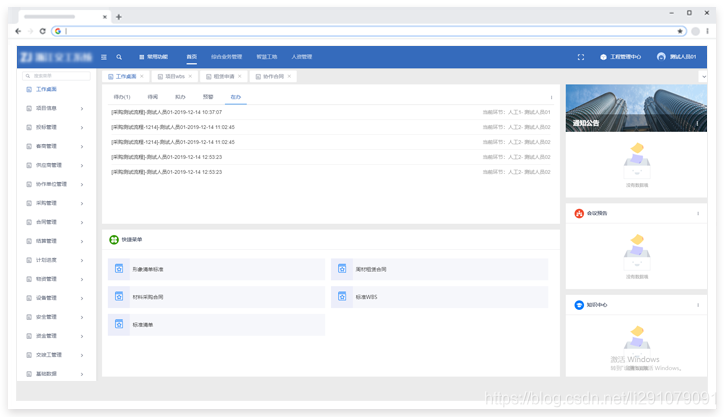Open more options on the 通知公告 banner
The height and width of the screenshot is (417, 726).
(x=697, y=123)
